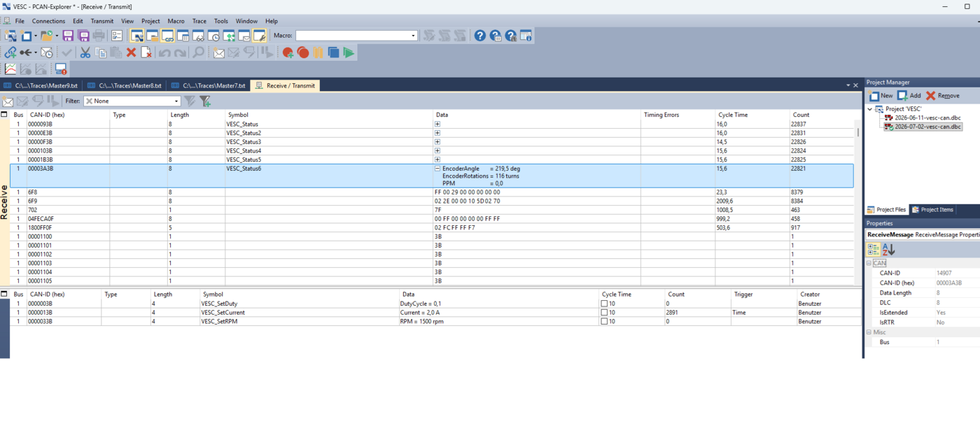Expand the VESC_Status data row
Image resolution: width=980 pixels, height=426 pixels.
coord(437,124)
